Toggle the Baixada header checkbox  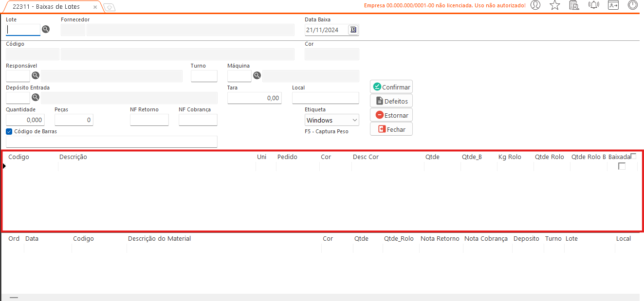coord(633,156)
